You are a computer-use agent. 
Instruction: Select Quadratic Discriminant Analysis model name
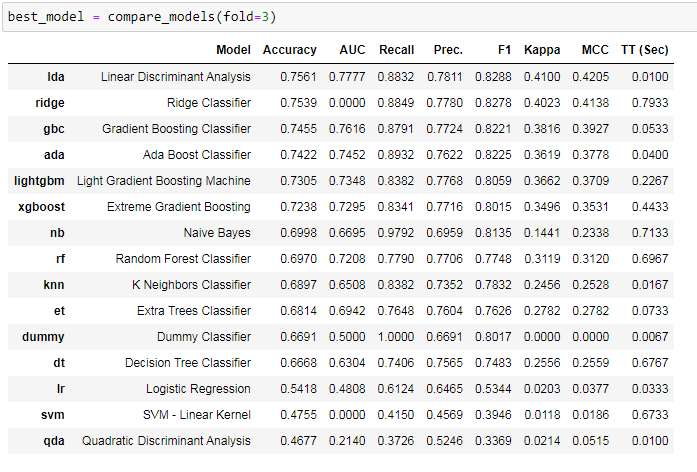click(x=166, y=441)
